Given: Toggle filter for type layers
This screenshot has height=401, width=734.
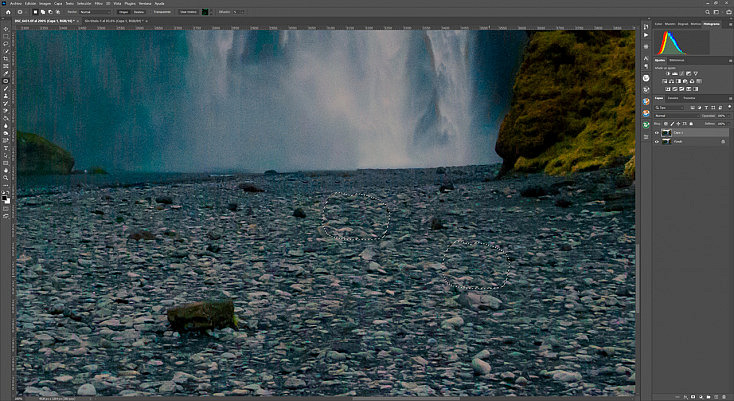Looking at the screenshot, I should coord(706,108).
